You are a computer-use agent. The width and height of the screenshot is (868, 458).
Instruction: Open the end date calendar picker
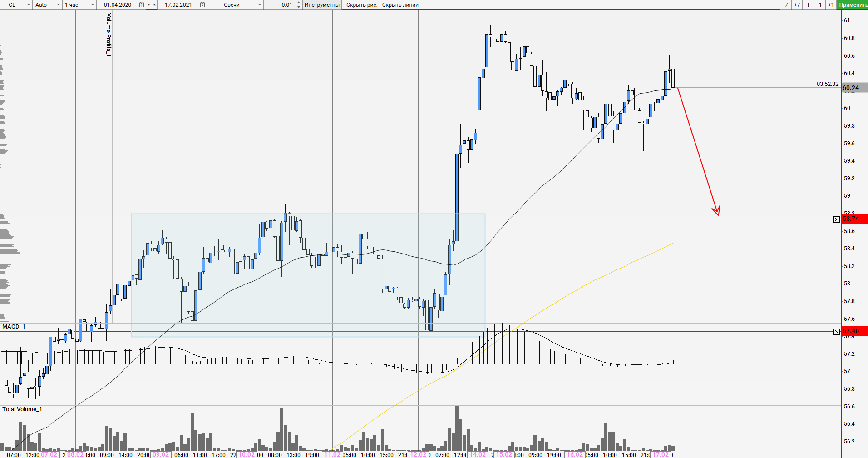202,5
